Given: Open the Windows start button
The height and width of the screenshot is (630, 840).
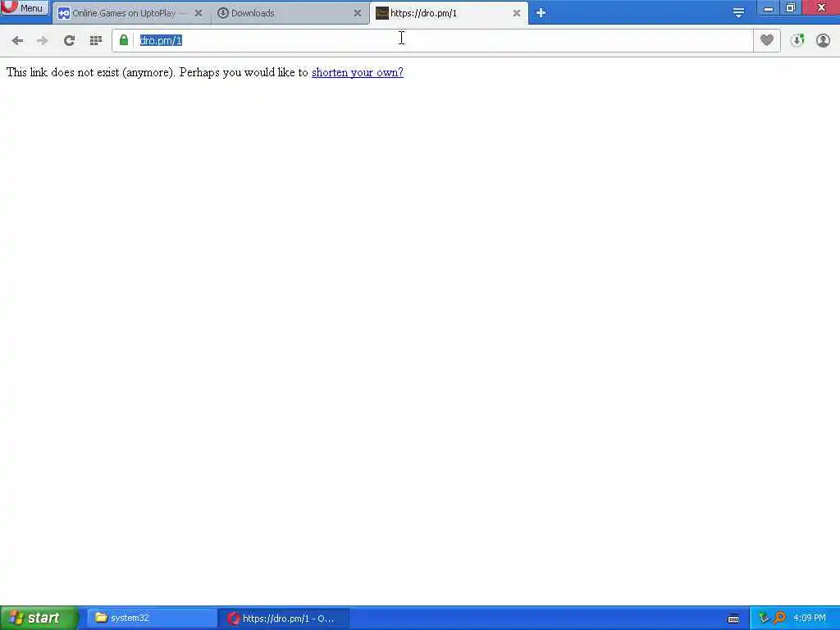Looking at the screenshot, I should pos(39,619).
